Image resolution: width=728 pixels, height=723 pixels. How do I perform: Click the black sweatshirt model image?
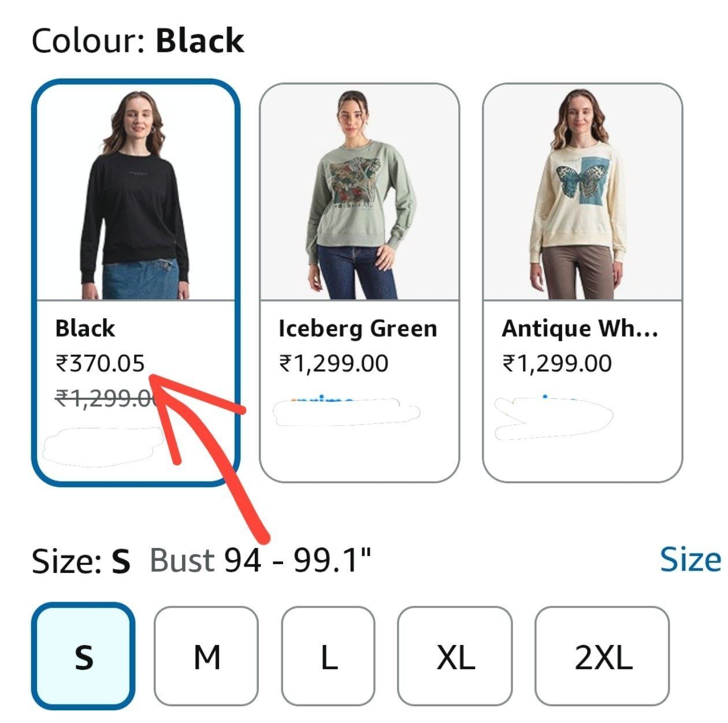pyautogui.click(x=136, y=192)
